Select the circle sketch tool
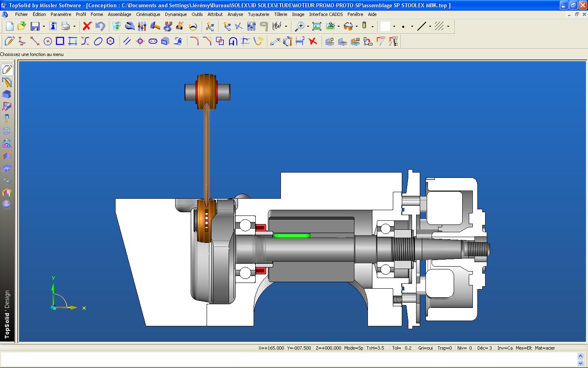Image resolution: width=588 pixels, height=368 pixels. (x=48, y=41)
